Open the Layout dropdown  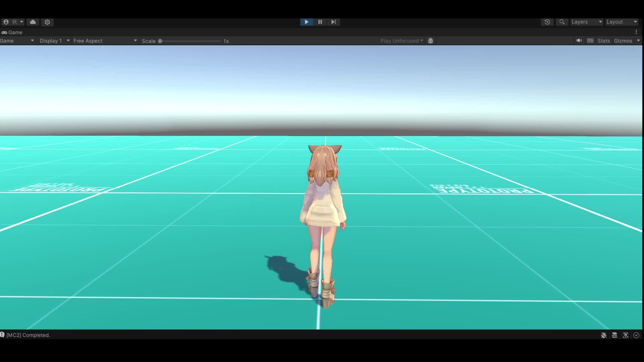pyautogui.click(x=622, y=22)
